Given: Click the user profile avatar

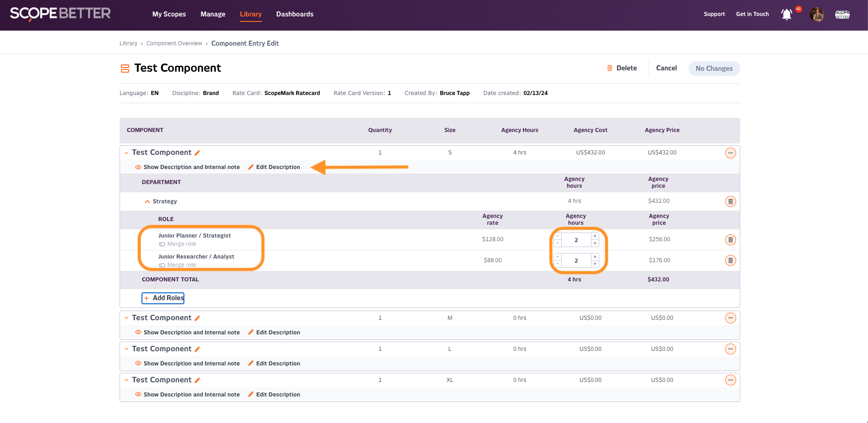Looking at the screenshot, I should click(816, 15).
